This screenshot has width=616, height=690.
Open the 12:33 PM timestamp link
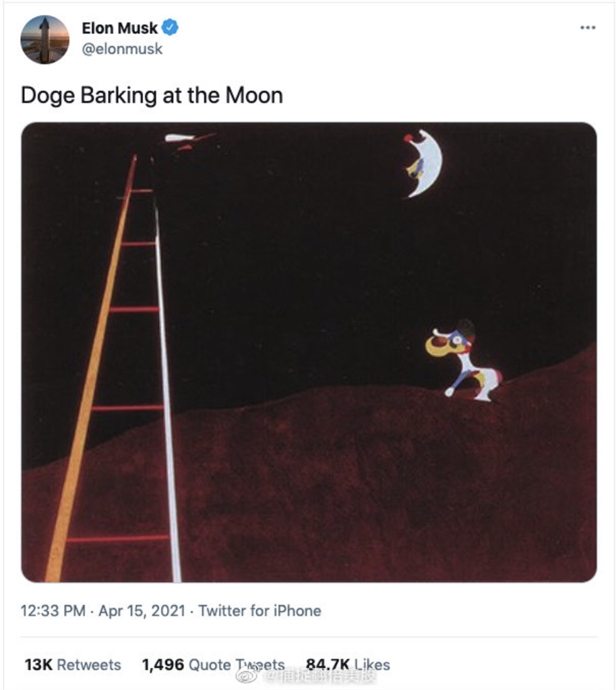tap(53, 610)
